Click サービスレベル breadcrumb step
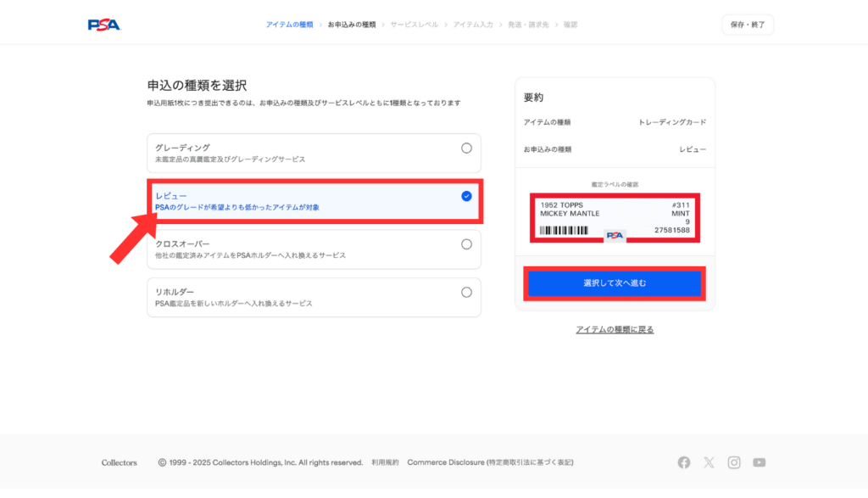868x498 pixels. coord(414,25)
